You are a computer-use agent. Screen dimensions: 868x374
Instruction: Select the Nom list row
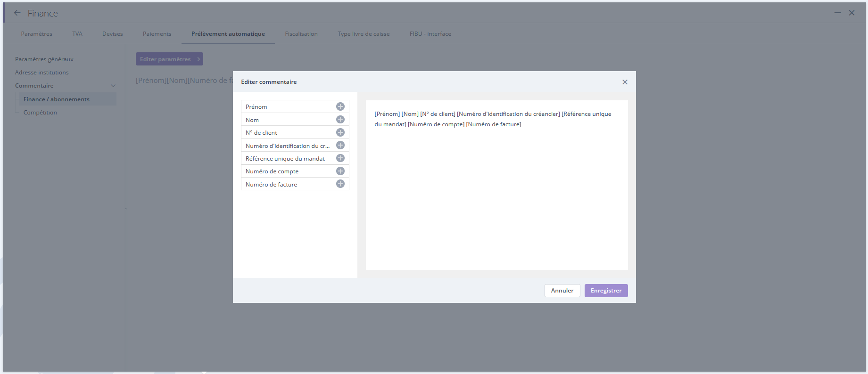pos(295,120)
